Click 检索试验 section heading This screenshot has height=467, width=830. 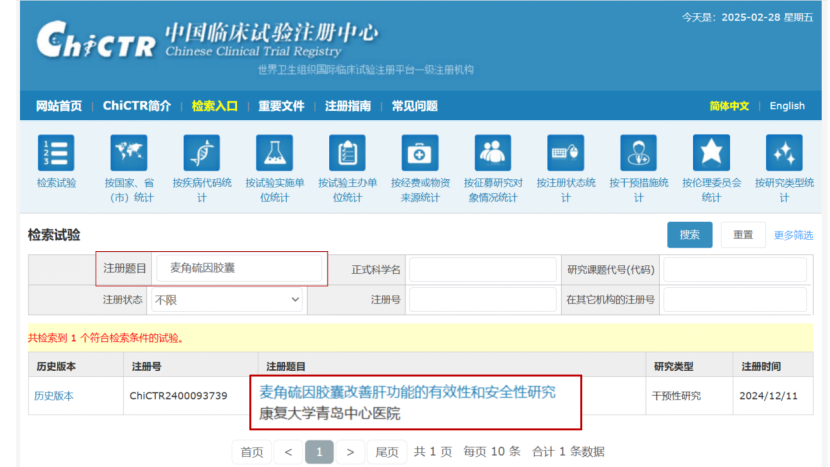pyautogui.click(x=54, y=235)
